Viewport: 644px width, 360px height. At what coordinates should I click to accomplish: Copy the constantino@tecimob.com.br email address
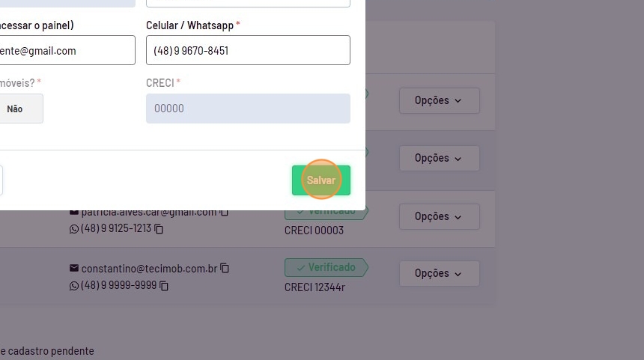(x=225, y=268)
